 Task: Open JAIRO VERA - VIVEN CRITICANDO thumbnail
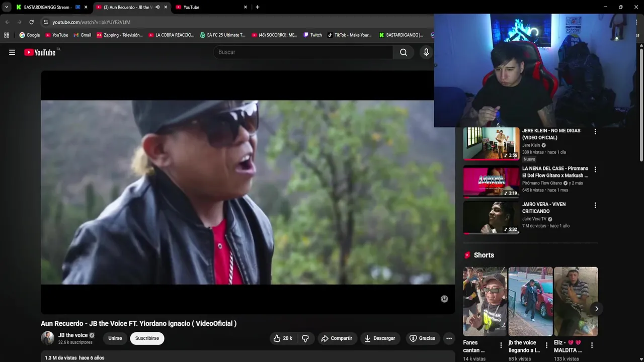[491, 218]
